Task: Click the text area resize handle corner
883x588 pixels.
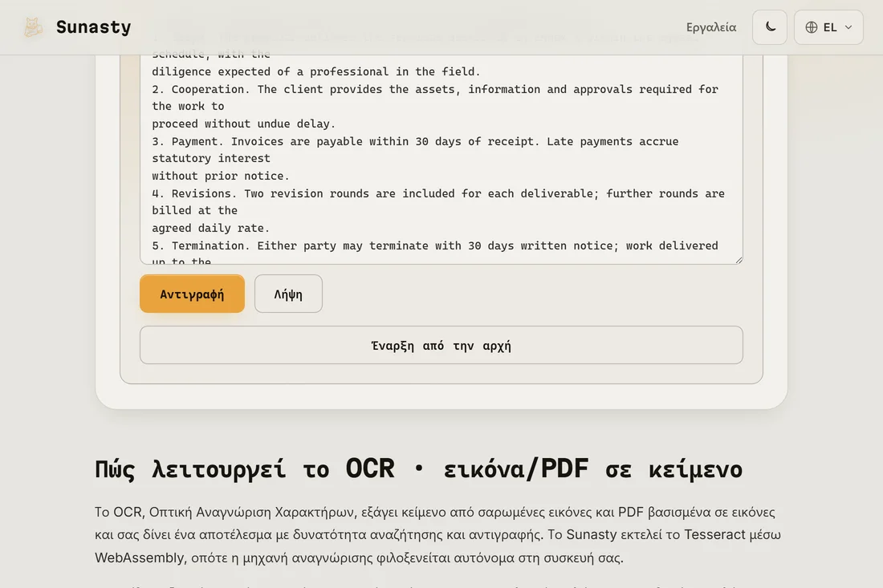Action: [x=739, y=259]
